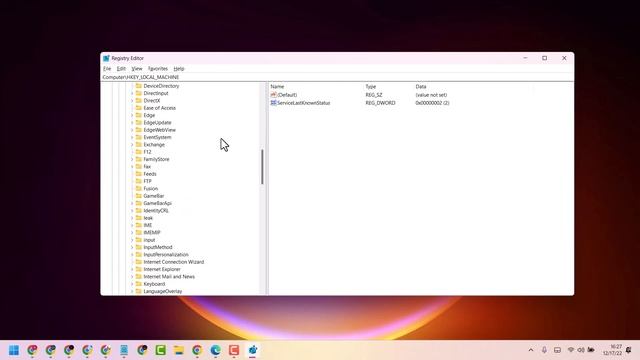Click the DWORD icon beside ServiceLastKnownStatus
Screen dimensions: 640x360
(x=273, y=103)
